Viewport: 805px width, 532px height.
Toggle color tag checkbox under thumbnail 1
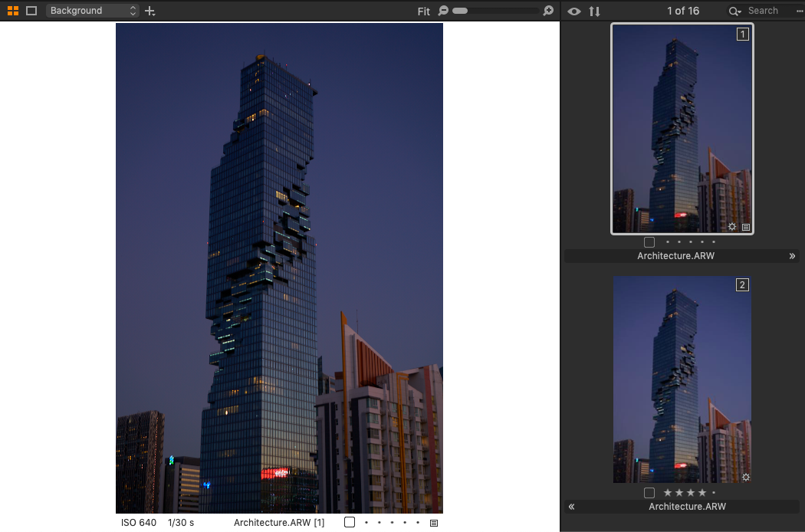(x=649, y=242)
